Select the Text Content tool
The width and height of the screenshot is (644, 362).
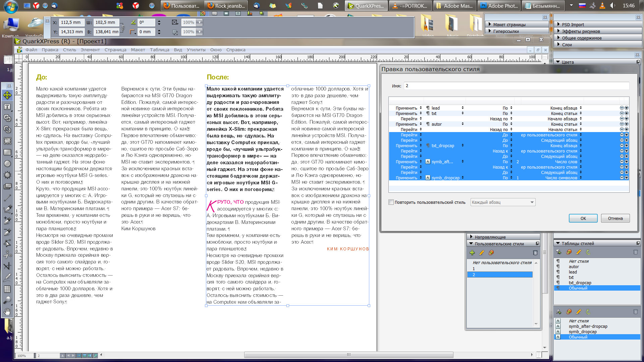(x=7, y=107)
